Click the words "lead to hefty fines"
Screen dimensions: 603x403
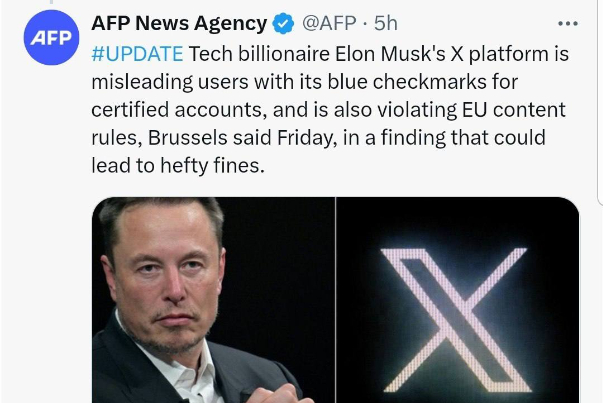(x=178, y=165)
